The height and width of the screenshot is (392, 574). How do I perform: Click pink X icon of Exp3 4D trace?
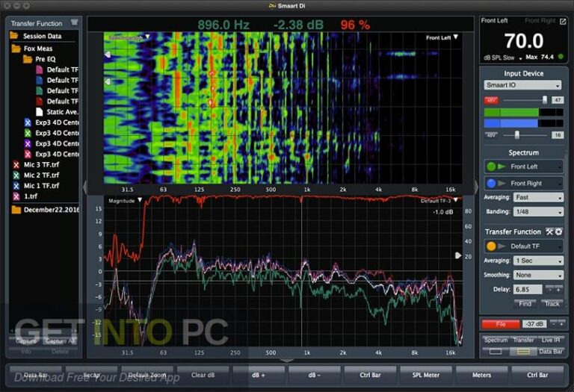pos(28,155)
